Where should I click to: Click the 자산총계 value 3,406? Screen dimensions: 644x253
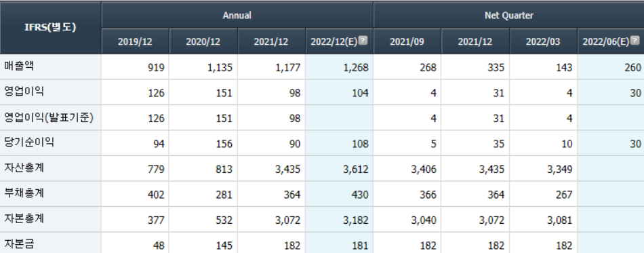click(424, 170)
